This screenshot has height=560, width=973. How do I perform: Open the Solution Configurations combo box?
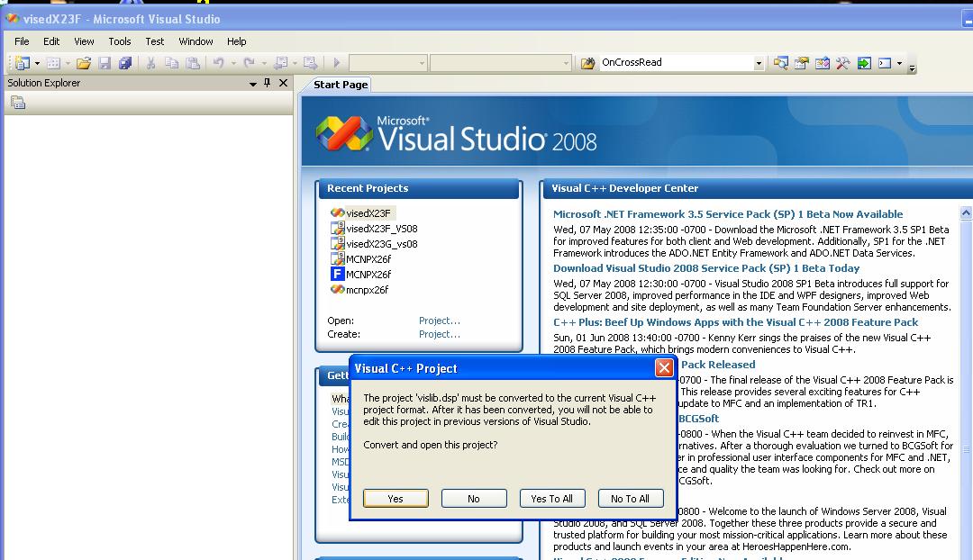[x=387, y=63]
